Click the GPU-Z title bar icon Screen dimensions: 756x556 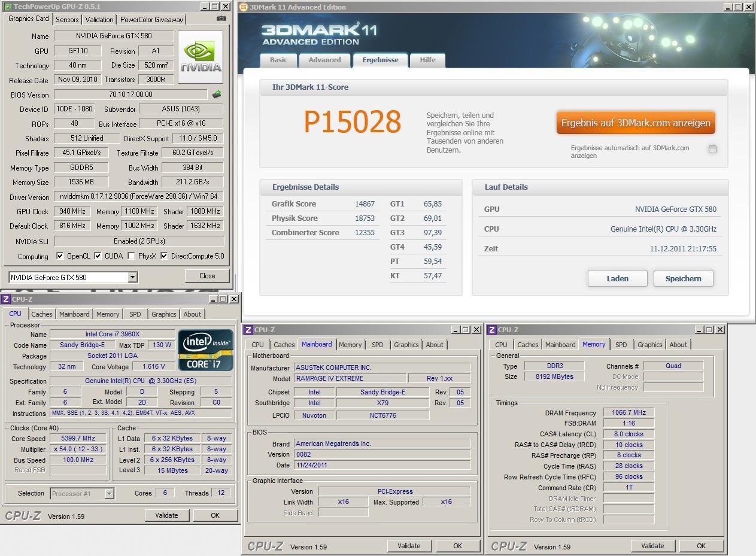(7, 7)
